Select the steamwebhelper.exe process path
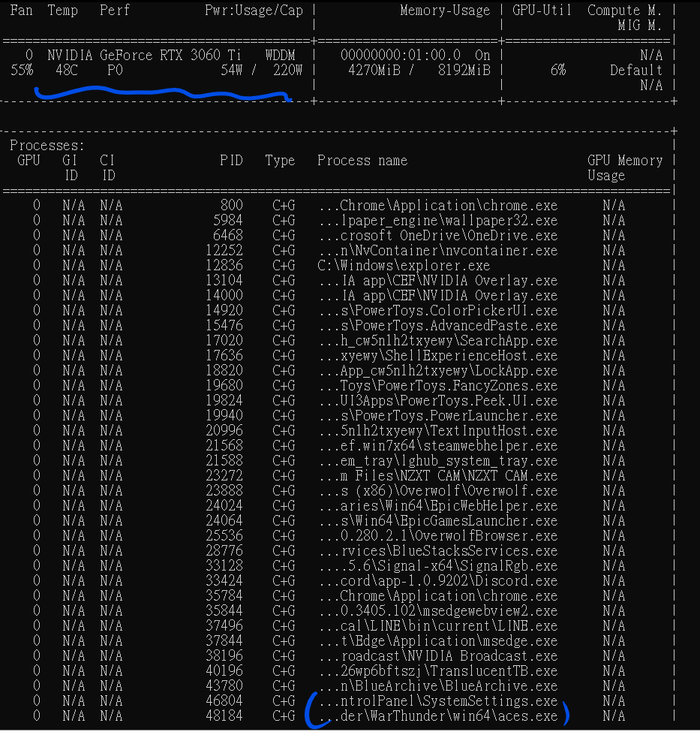Image resolution: width=700 pixels, height=735 pixels. [438, 445]
